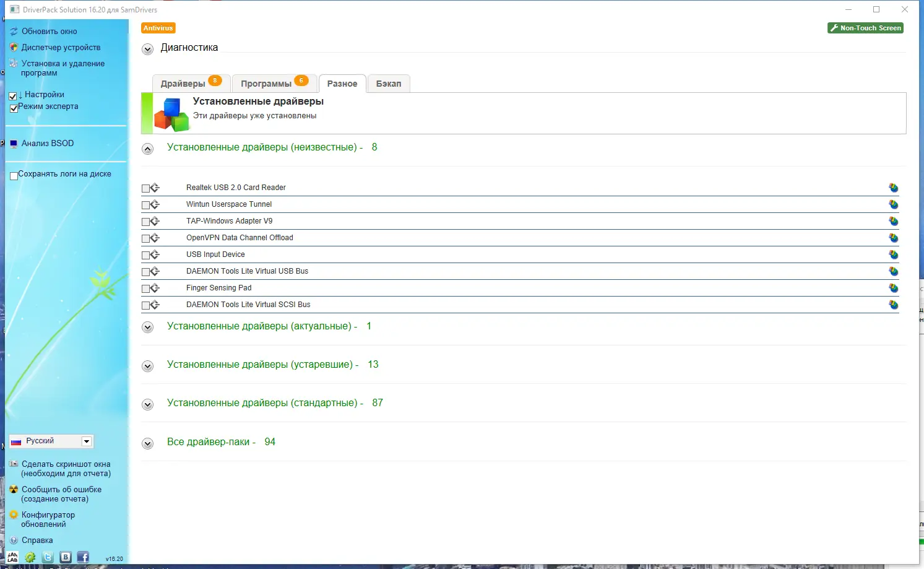
Task: Check the Finger Sensing Pad checkbox
Action: (145, 289)
